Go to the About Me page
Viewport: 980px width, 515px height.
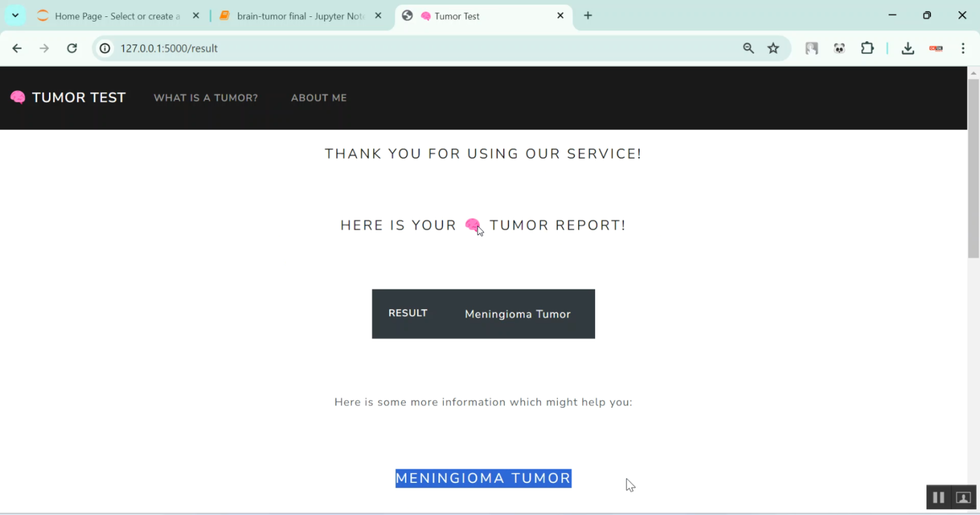pyautogui.click(x=319, y=98)
